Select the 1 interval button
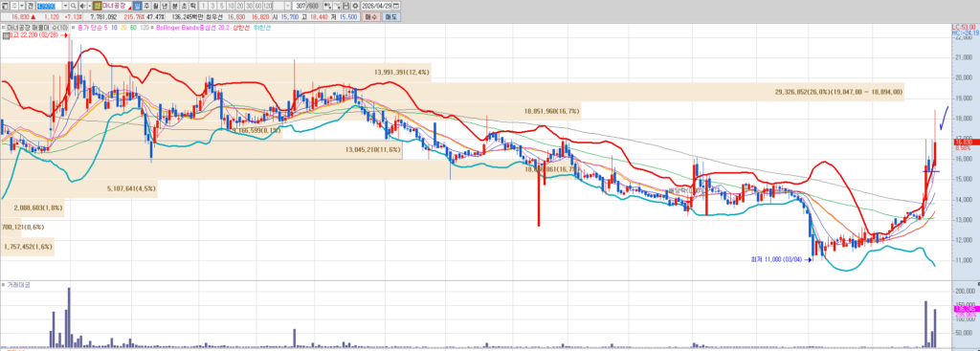Screen dimensions: 980x351 [204, 6]
